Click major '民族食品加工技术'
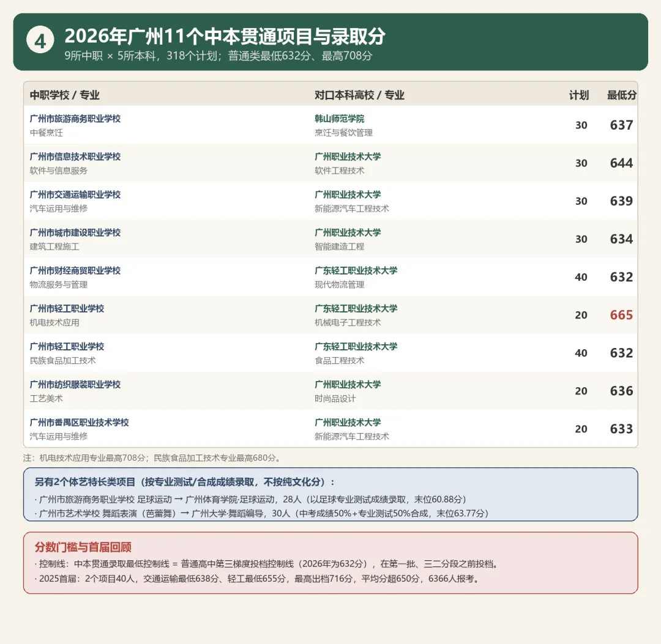Image resolution: width=661 pixels, height=644 pixels. (63, 360)
